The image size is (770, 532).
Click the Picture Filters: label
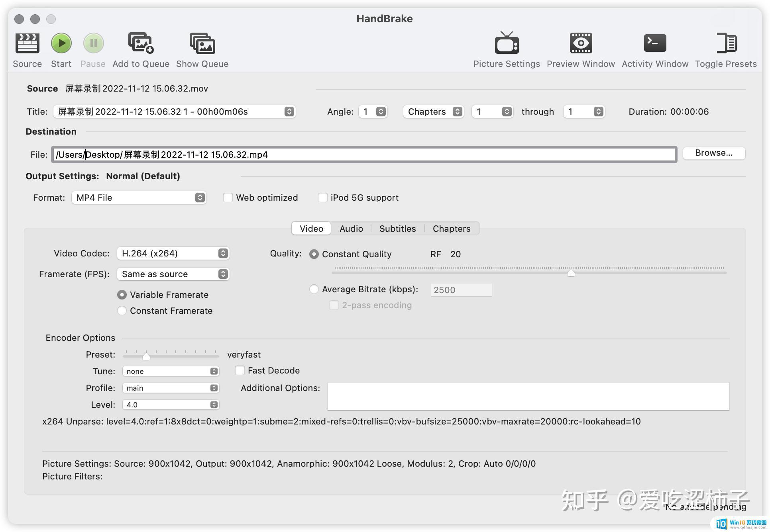tap(73, 476)
